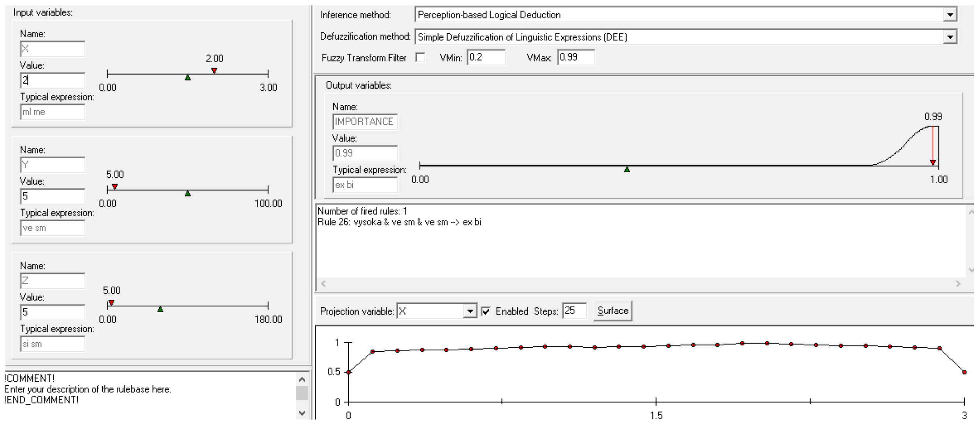Click the first red point of projection graph
Image resolution: width=980 pixels, height=427 pixels.
(x=349, y=373)
